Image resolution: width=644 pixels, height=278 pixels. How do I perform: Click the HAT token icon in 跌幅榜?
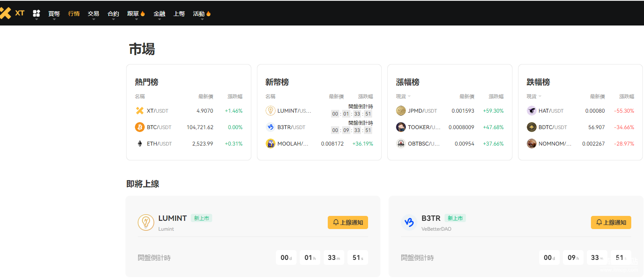point(531,111)
